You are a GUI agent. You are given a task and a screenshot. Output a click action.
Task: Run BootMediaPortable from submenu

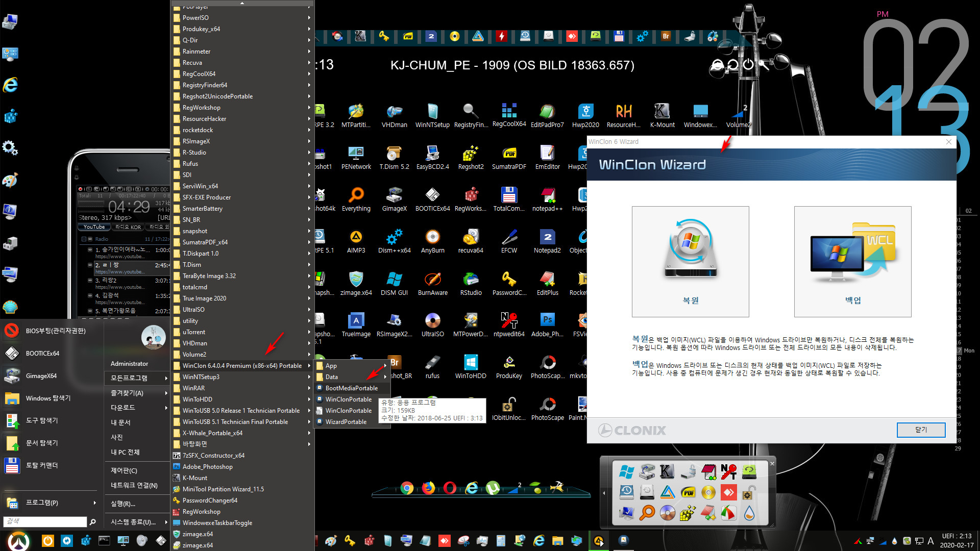(x=352, y=388)
